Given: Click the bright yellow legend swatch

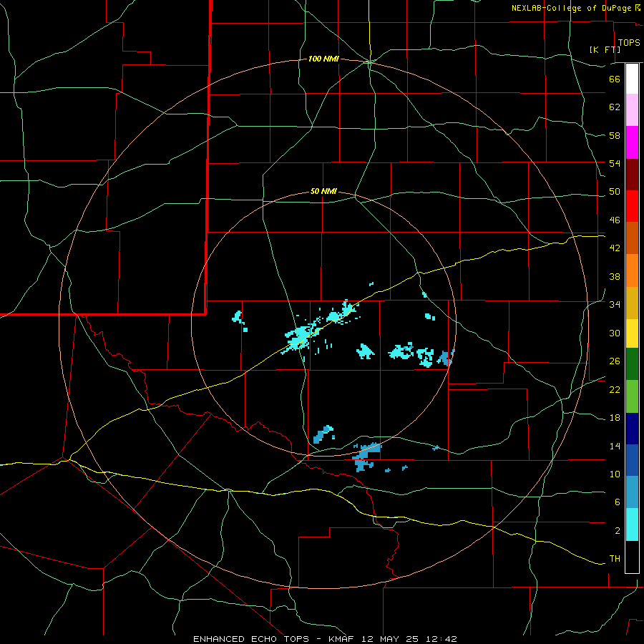Looking at the screenshot, I should (x=632, y=333).
